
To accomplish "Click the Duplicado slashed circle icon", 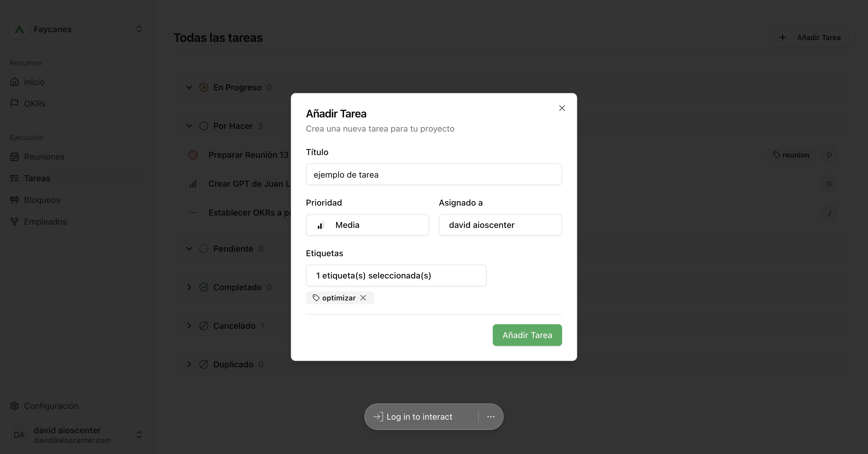I will coord(203,364).
